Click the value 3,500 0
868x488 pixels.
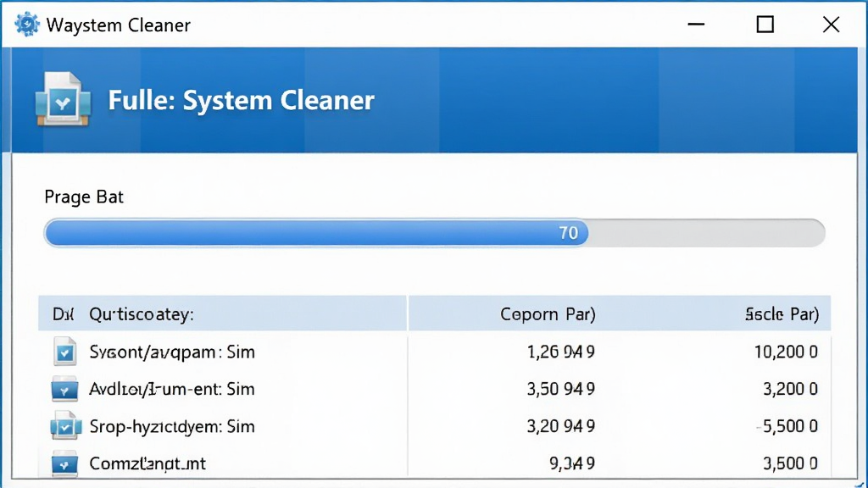(x=791, y=463)
